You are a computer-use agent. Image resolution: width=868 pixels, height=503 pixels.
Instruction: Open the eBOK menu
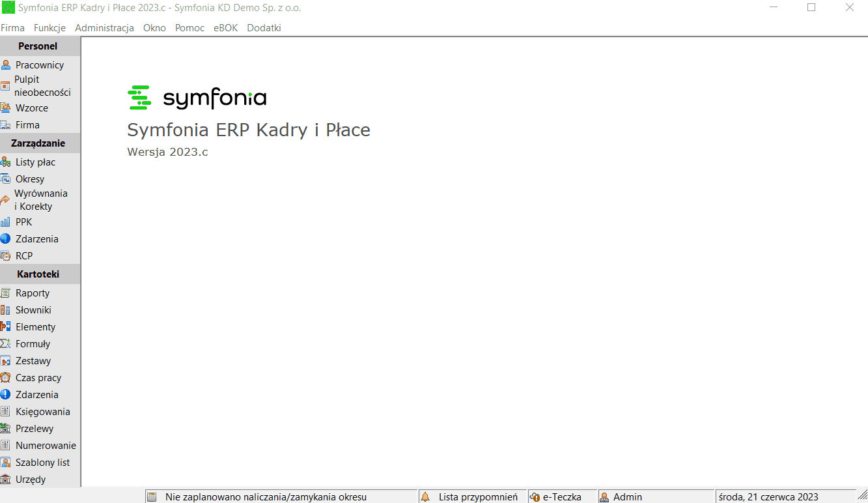click(x=225, y=28)
